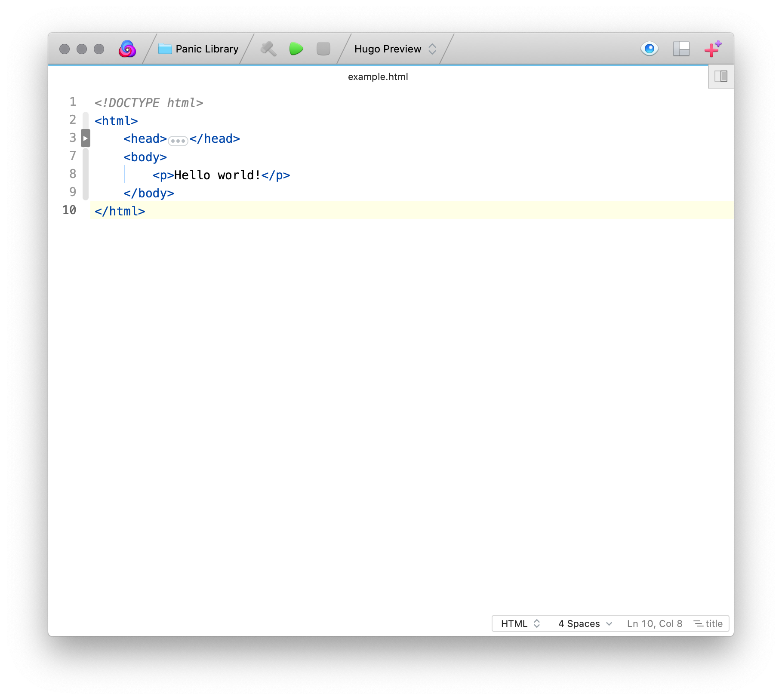Image resolution: width=782 pixels, height=700 pixels.
Task: Click the closing </body> tag
Action: coord(149,193)
